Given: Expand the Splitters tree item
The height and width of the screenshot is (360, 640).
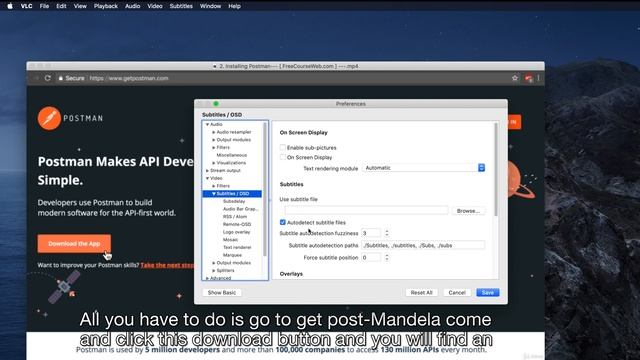Looking at the screenshot, I should coord(213,270).
